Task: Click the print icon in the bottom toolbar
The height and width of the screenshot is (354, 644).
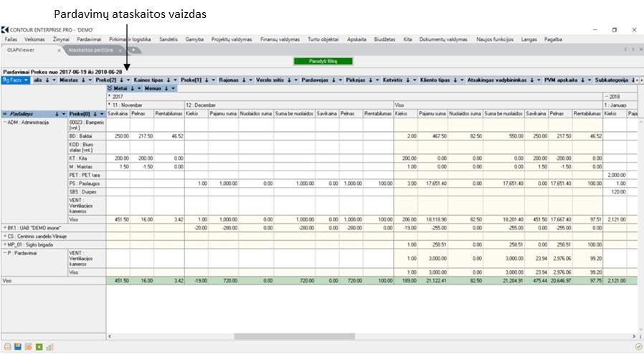Action: [x=8, y=347]
